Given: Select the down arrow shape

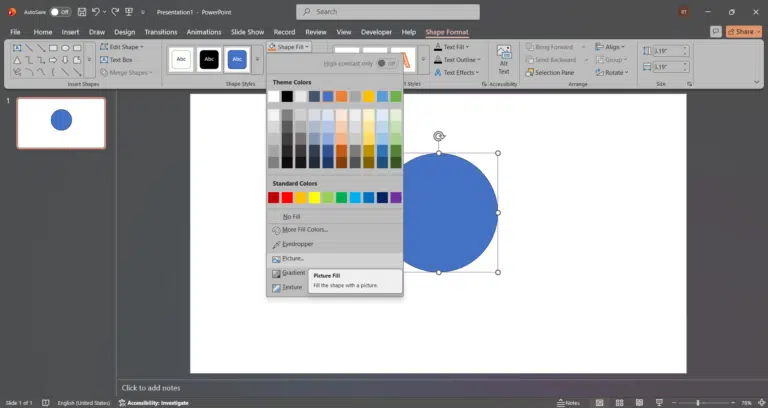Looking at the screenshot, I should point(65,60).
